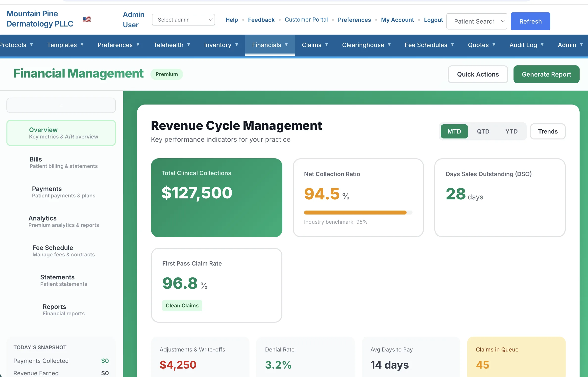This screenshot has width=588, height=377.
Task: Open Reports financial reports item
Action: 61,310
